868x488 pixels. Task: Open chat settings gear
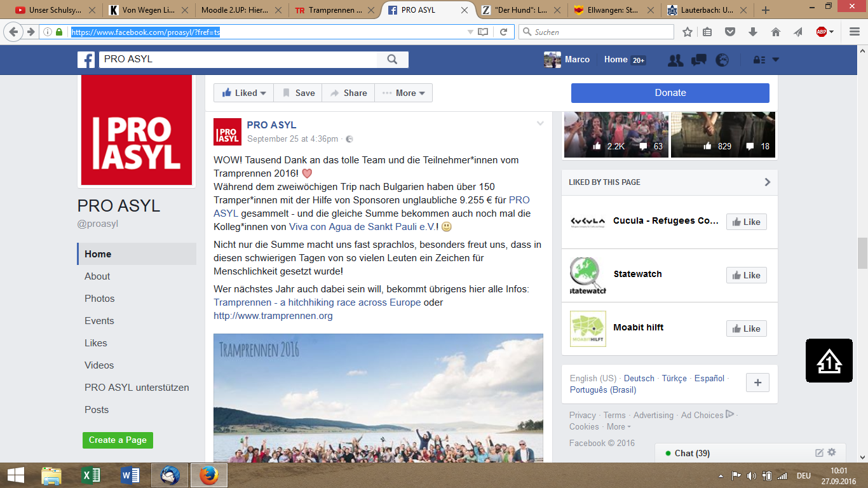[x=832, y=453]
